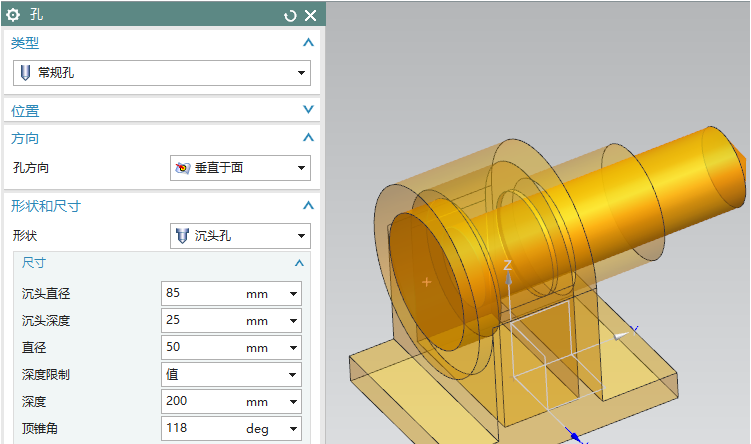Click the 孔方向 label

(31, 168)
